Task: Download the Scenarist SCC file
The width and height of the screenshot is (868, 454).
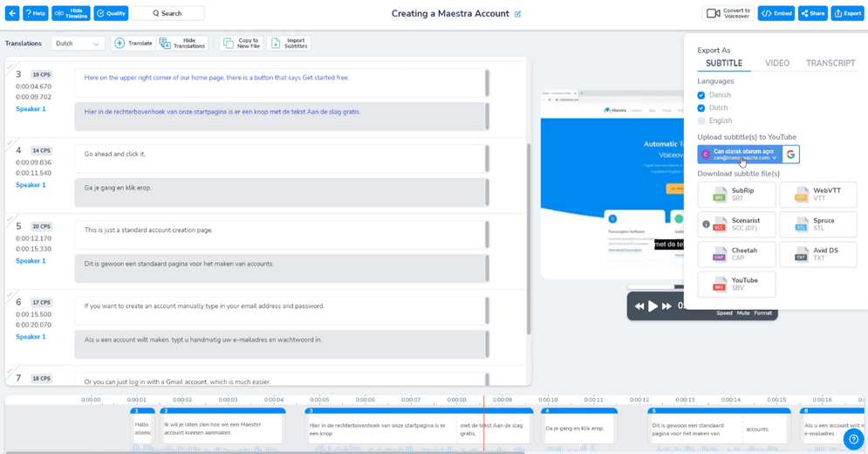Action: (x=736, y=224)
